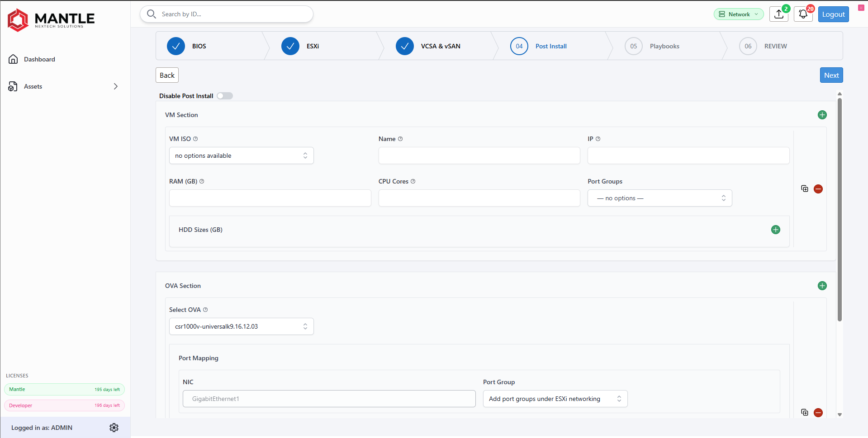This screenshot has height=438, width=868.
Task: Click the Next button
Action: coord(831,75)
